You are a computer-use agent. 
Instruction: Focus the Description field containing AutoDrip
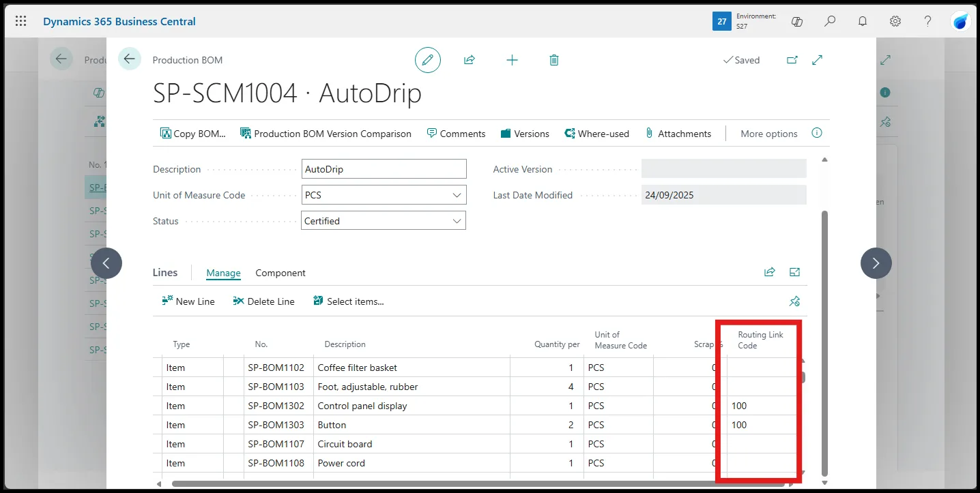pyautogui.click(x=384, y=169)
